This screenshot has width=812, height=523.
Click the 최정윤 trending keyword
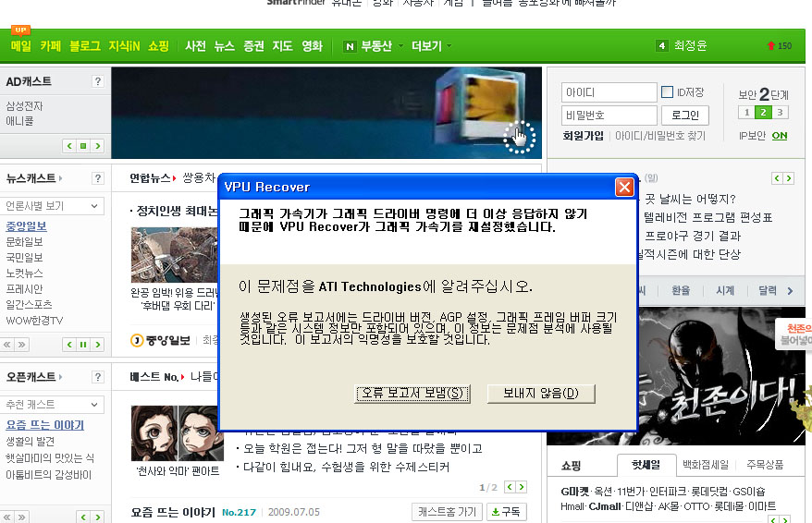coord(690,45)
